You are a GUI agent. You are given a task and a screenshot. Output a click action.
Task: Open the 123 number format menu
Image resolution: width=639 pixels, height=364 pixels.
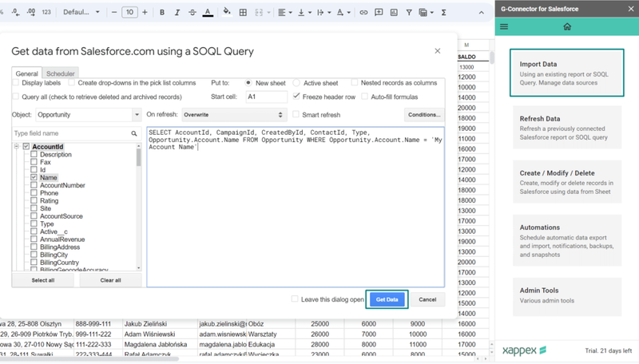click(x=46, y=12)
